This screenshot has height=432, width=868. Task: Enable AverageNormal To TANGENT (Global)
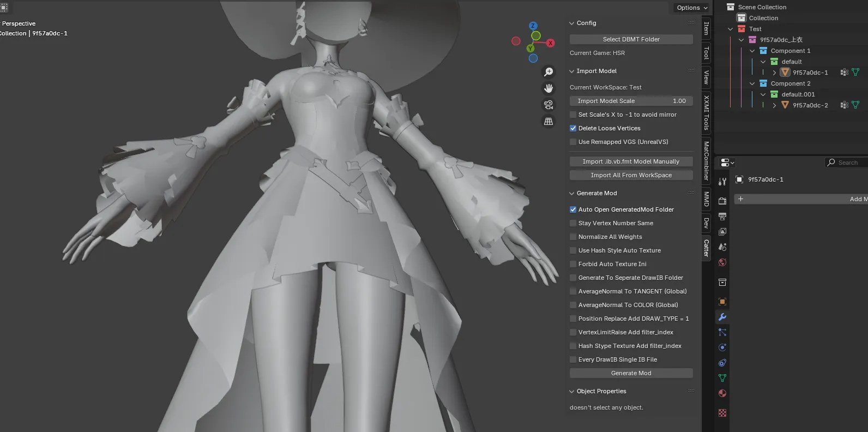point(573,291)
